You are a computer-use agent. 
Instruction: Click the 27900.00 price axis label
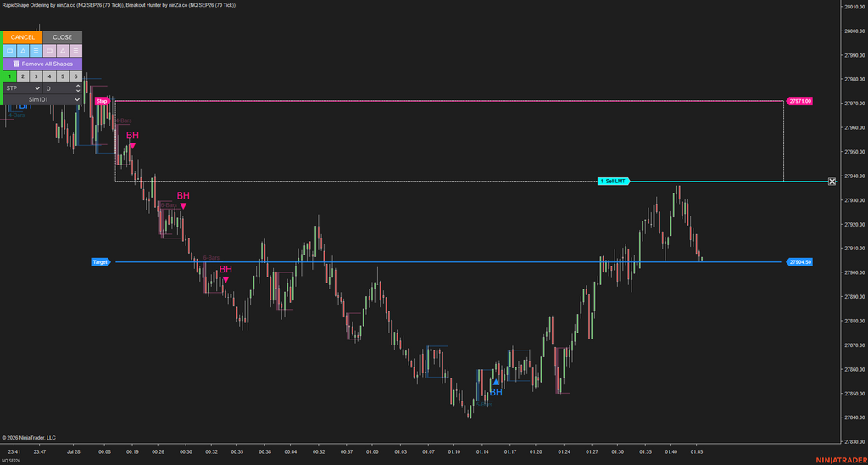point(854,272)
